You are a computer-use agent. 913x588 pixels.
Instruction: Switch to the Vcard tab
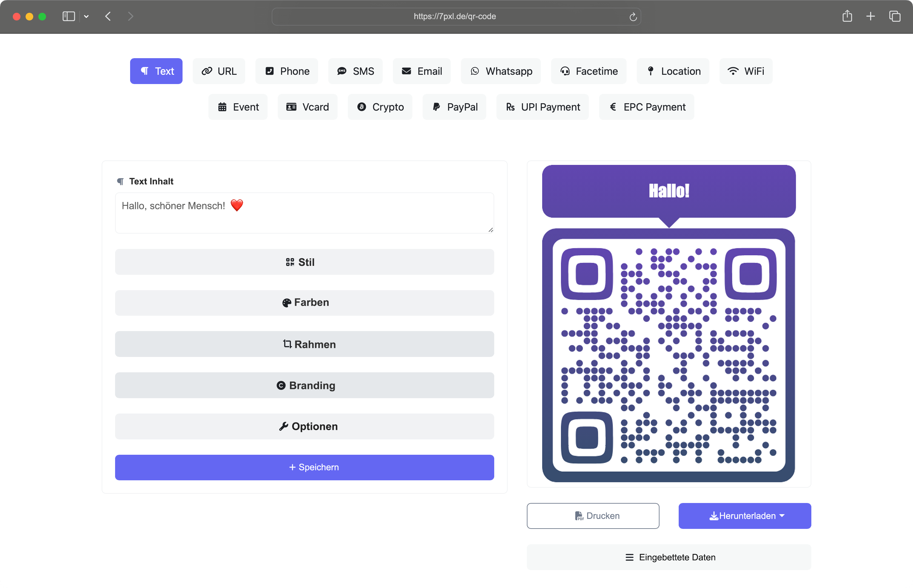click(x=308, y=107)
